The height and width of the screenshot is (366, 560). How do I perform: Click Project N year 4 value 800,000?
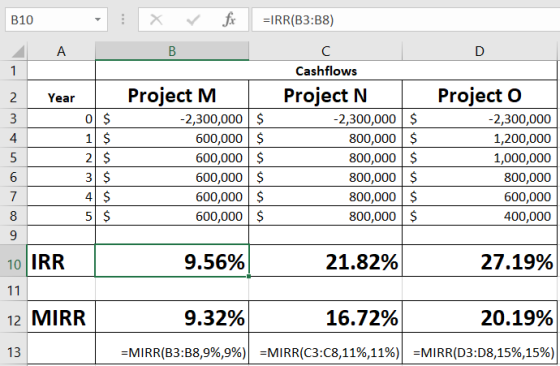tap(325, 196)
